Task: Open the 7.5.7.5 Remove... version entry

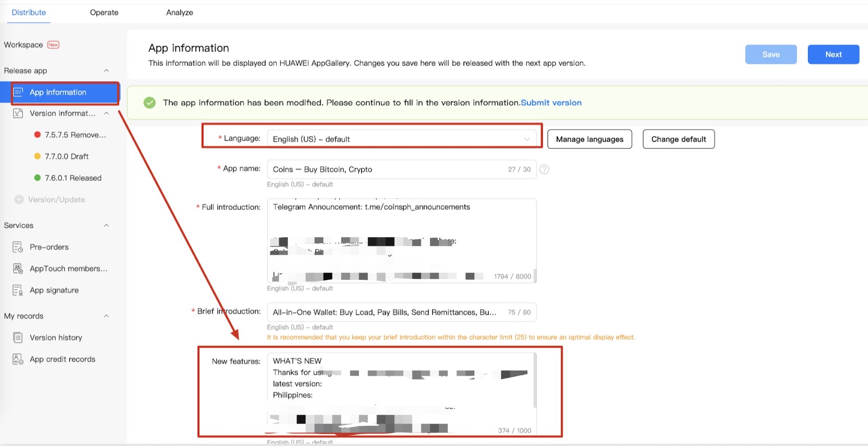Action: pos(76,135)
